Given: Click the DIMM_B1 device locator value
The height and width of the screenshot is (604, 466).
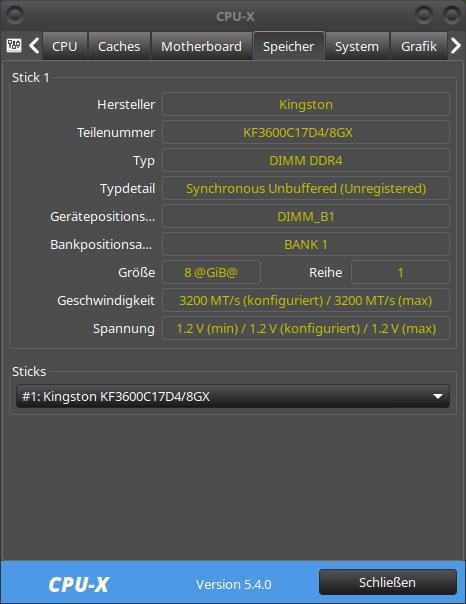Looking at the screenshot, I should 306,216.
